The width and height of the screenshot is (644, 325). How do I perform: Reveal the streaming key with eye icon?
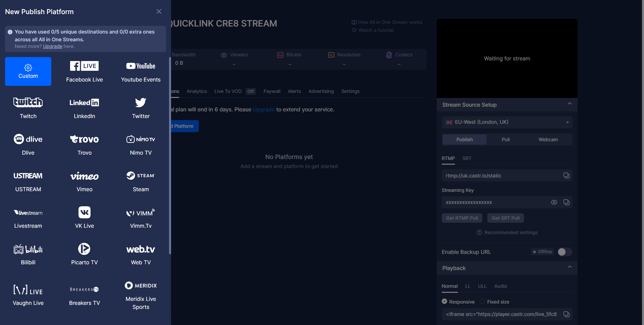(x=554, y=202)
